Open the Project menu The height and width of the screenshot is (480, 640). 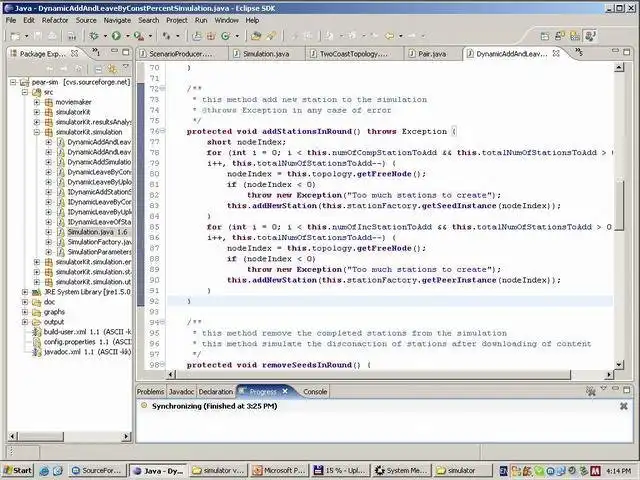pos(176,20)
